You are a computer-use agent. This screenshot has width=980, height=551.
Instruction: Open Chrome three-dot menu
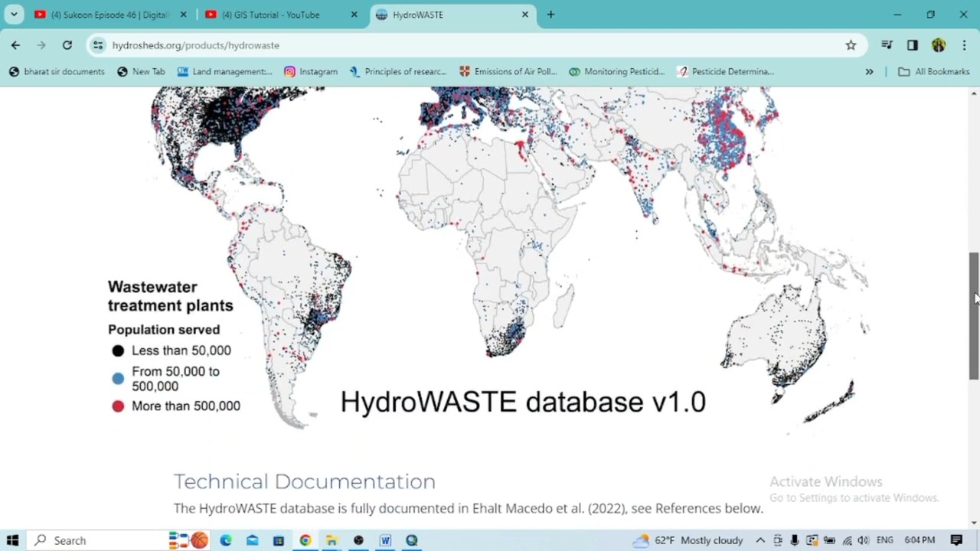[964, 45]
